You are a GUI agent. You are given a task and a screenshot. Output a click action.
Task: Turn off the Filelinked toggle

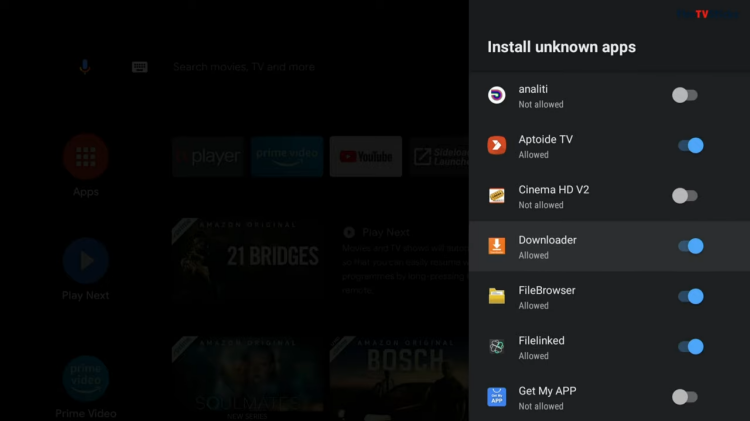click(691, 346)
